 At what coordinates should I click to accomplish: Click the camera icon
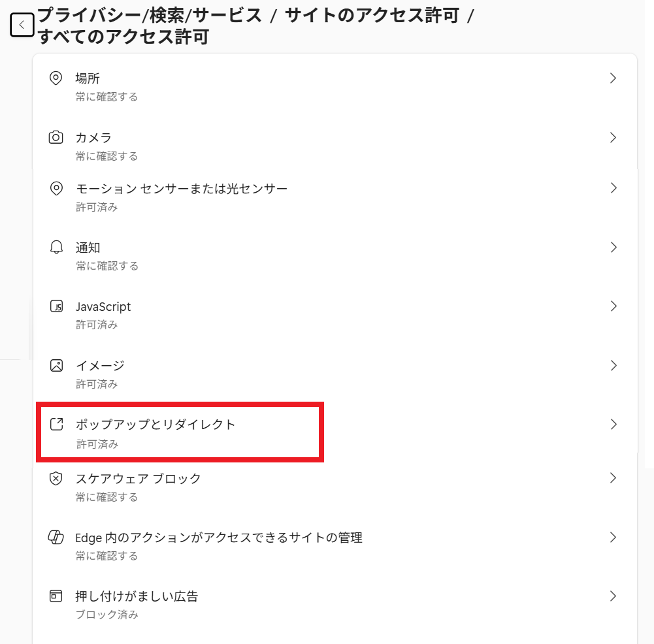[x=56, y=138]
